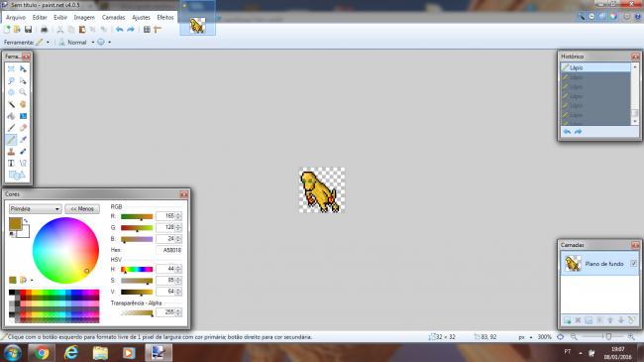Viewport: 644px width, 362px height.
Task: Expand the Ferramenta tool chooser dropdown
Action: [48, 42]
